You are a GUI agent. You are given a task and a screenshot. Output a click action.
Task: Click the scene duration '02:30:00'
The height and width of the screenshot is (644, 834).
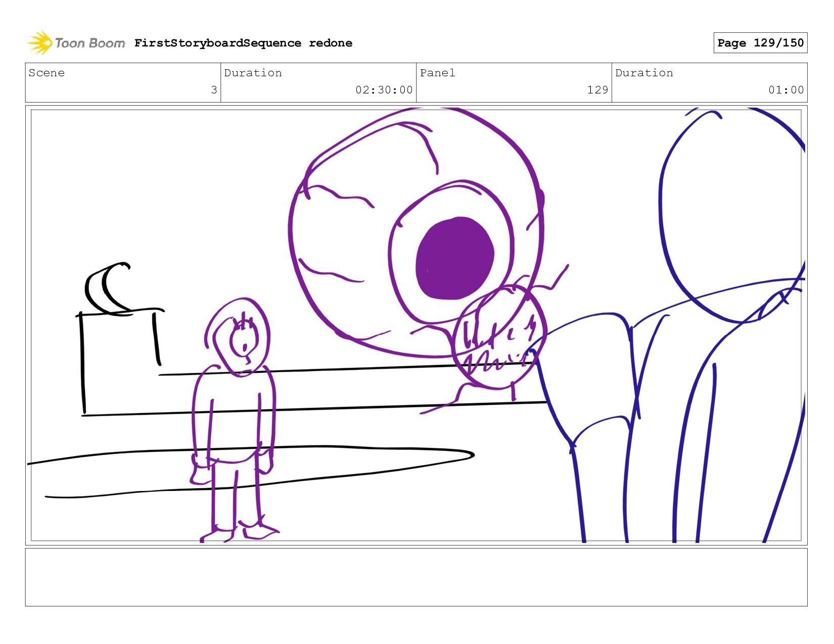(384, 90)
